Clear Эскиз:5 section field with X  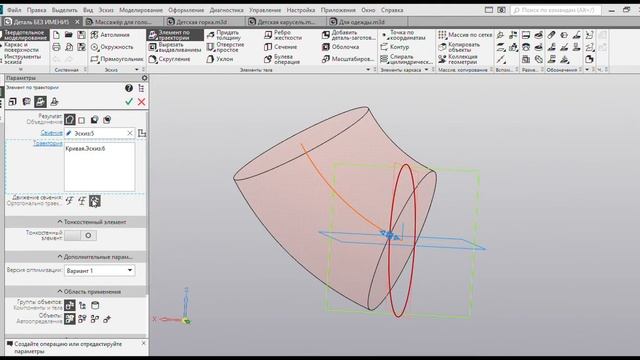130,133
